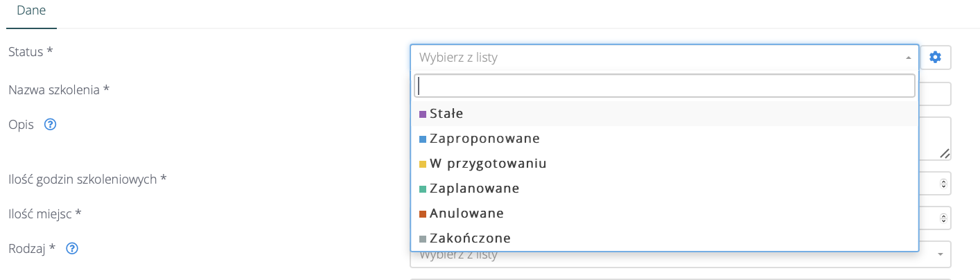Click the gear settings icon beside Status
The image size is (980, 280).
click(x=935, y=58)
